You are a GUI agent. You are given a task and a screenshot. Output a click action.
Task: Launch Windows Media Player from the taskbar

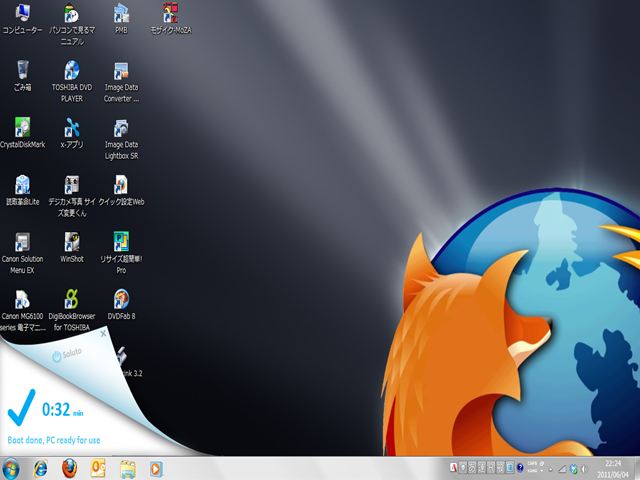tap(156, 469)
